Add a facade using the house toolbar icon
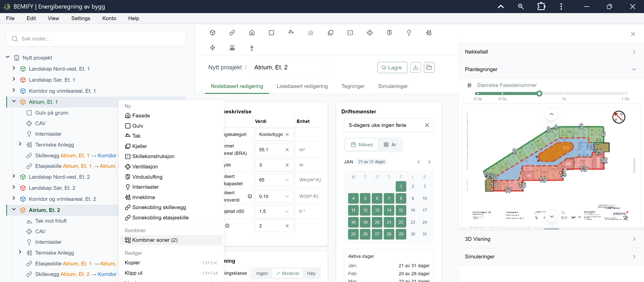The height and width of the screenshot is (282, 644). pyautogui.click(x=252, y=33)
